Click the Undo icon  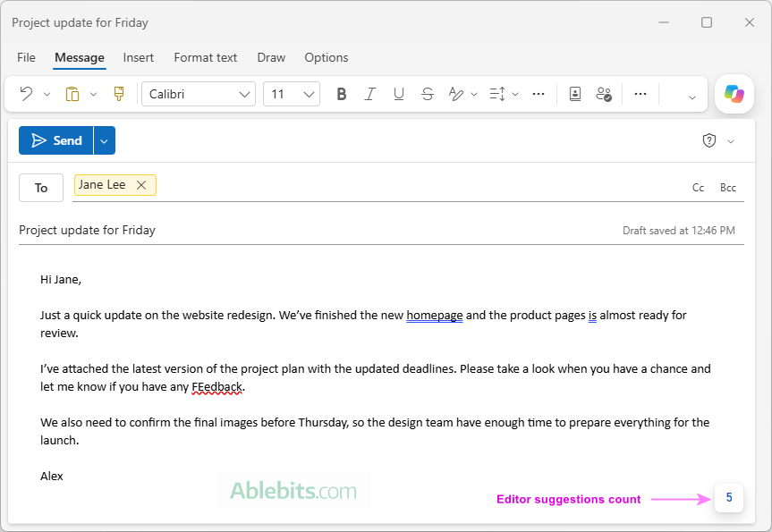coord(26,94)
